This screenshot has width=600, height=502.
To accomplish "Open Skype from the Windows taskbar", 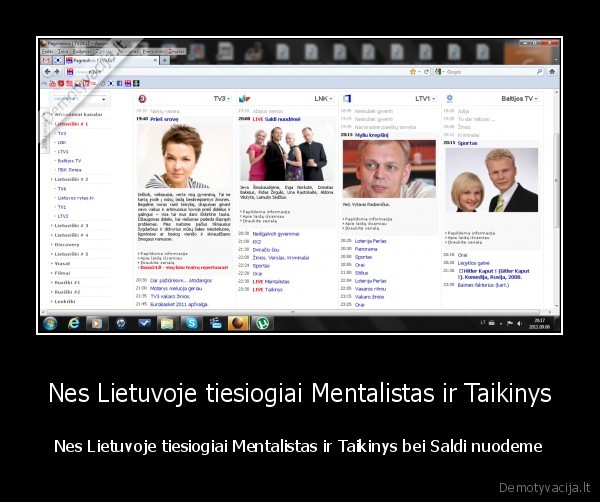I will pos(191,323).
